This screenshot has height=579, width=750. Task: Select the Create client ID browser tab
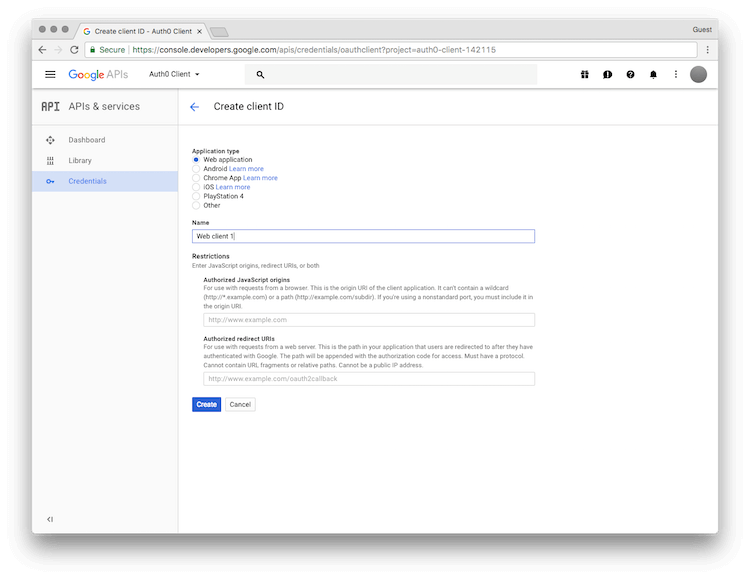click(143, 31)
